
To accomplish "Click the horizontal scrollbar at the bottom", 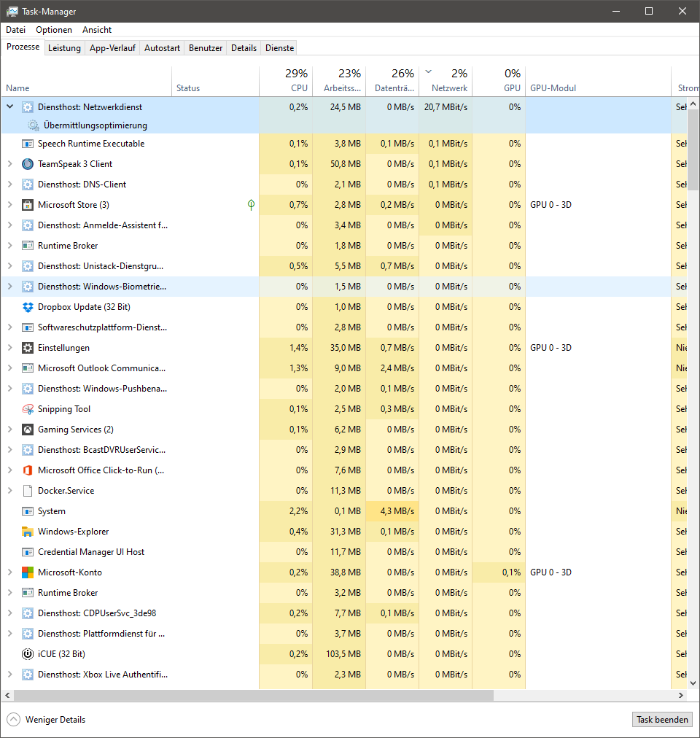I will pos(255,695).
